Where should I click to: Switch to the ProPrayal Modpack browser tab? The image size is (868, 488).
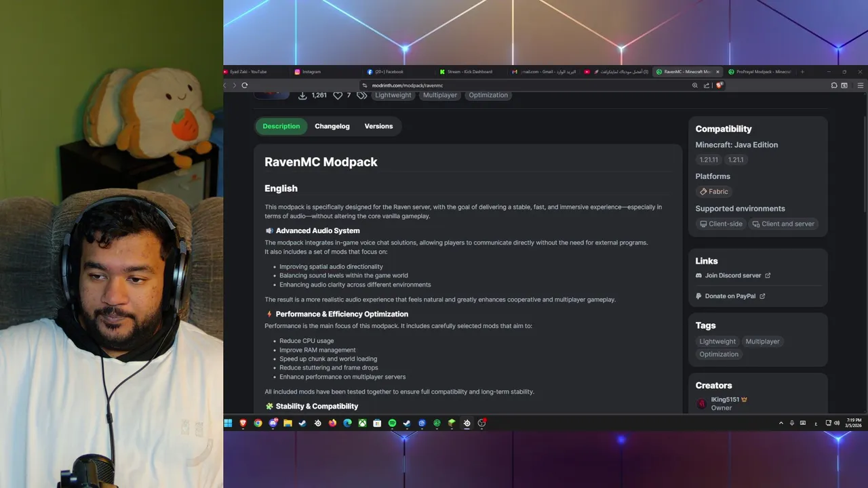click(759, 72)
